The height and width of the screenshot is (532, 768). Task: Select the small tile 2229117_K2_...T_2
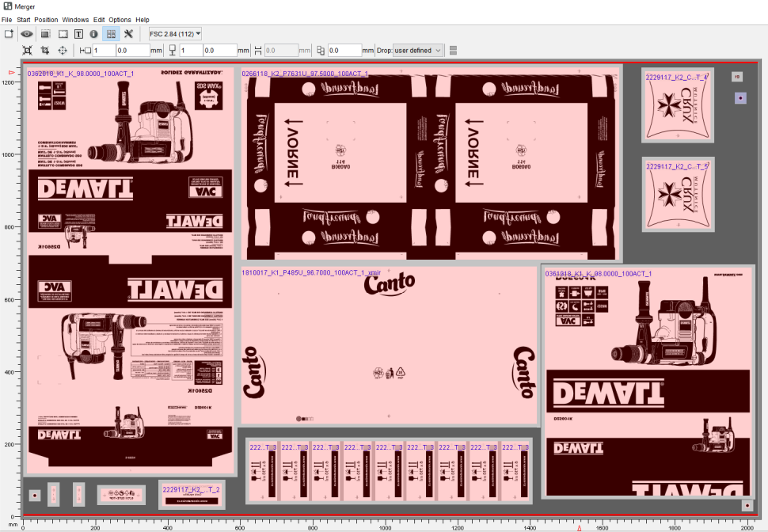(192, 495)
